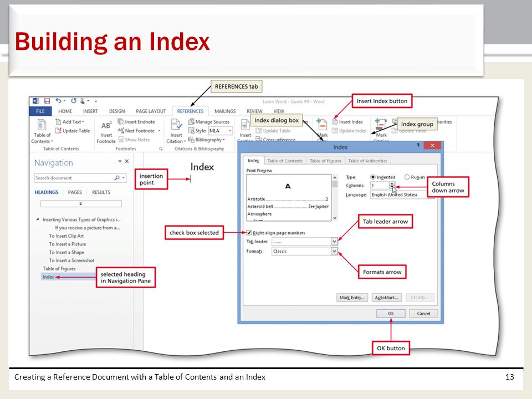Select Table of Figures heading in Navigation pane

59,268
